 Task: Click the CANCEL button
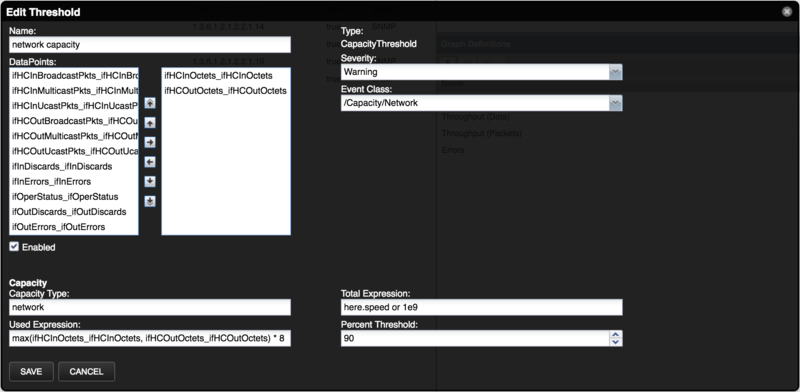pos(86,372)
